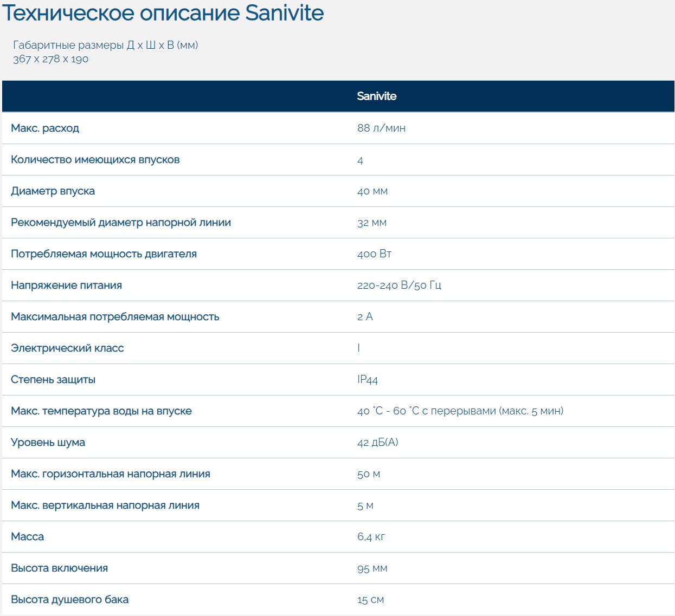Click the heading "Техническое описание Sanivite"
The height and width of the screenshot is (616, 675).
163,13
